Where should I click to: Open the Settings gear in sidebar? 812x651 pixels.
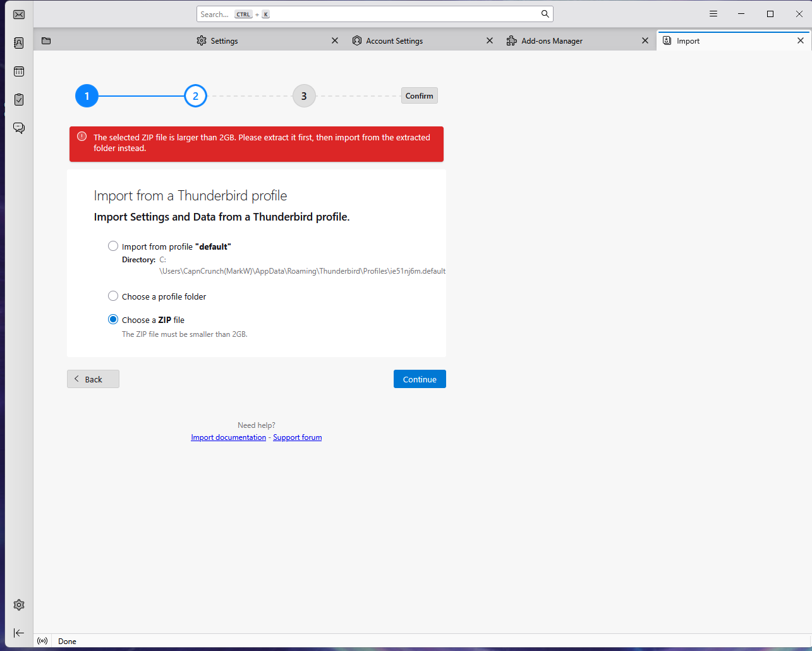tap(19, 605)
